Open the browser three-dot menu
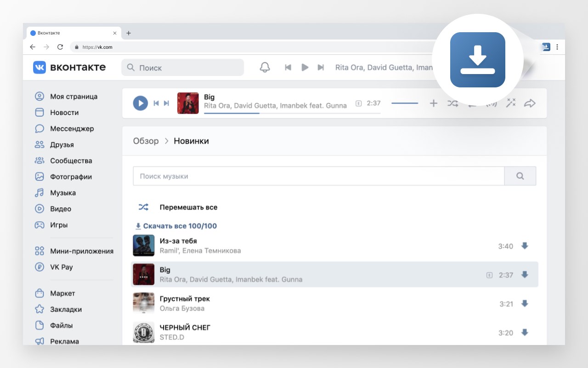Viewport: 588px width, 368px height. [557, 47]
